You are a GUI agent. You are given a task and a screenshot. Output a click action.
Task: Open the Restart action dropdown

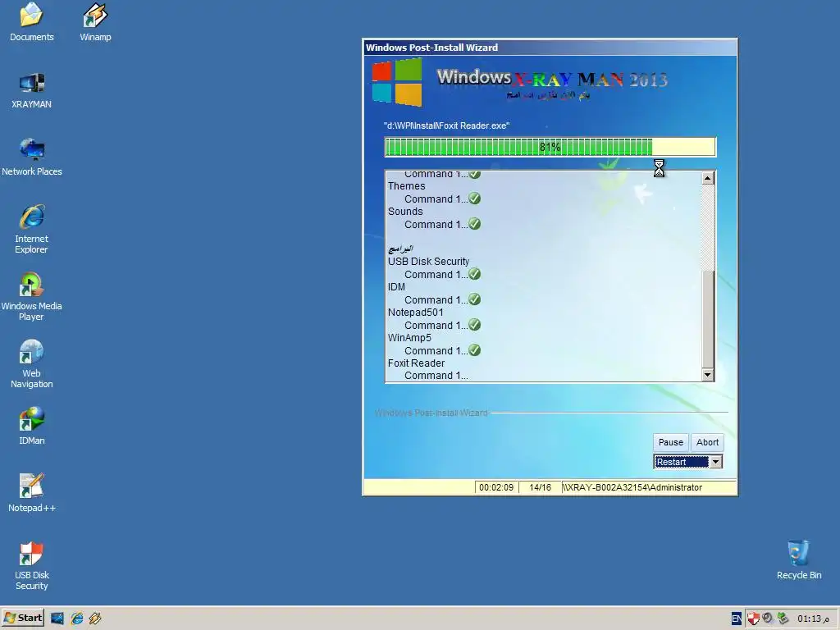click(715, 462)
